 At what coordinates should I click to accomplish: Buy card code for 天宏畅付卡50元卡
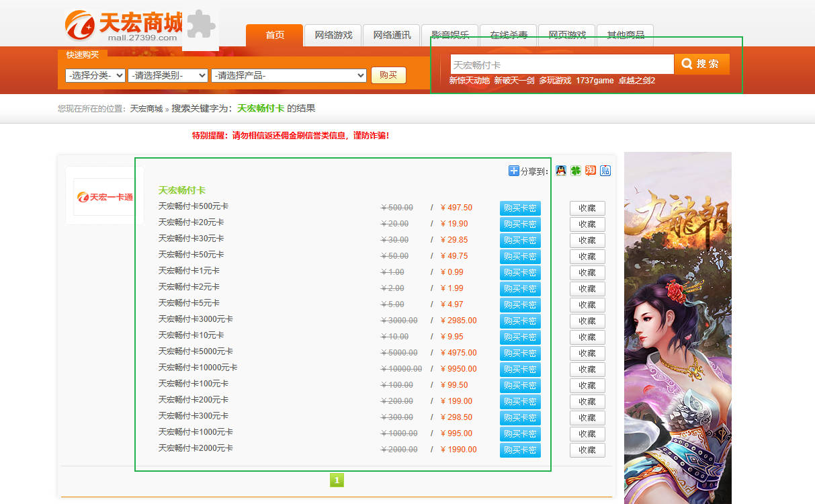tap(520, 257)
